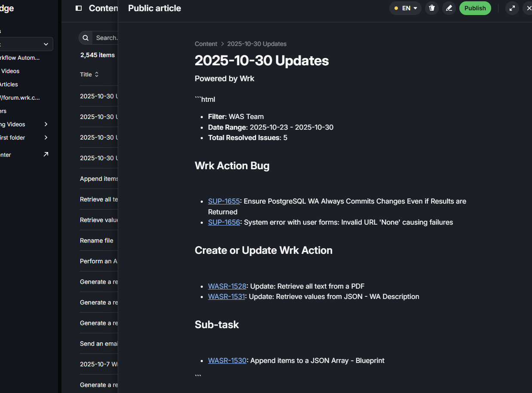Viewport: 532px width, 393px height.
Task: Sort list by the Title column
Action: tap(89, 74)
